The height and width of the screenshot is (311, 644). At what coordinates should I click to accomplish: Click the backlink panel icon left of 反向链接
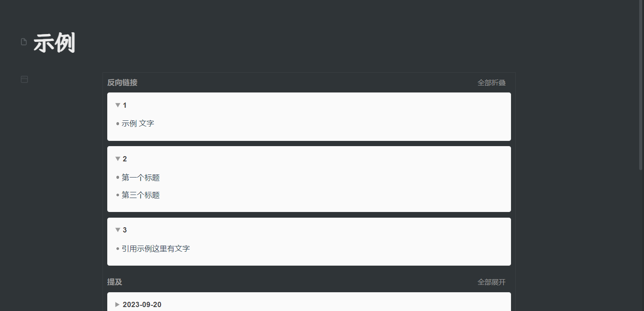(24, 79)
